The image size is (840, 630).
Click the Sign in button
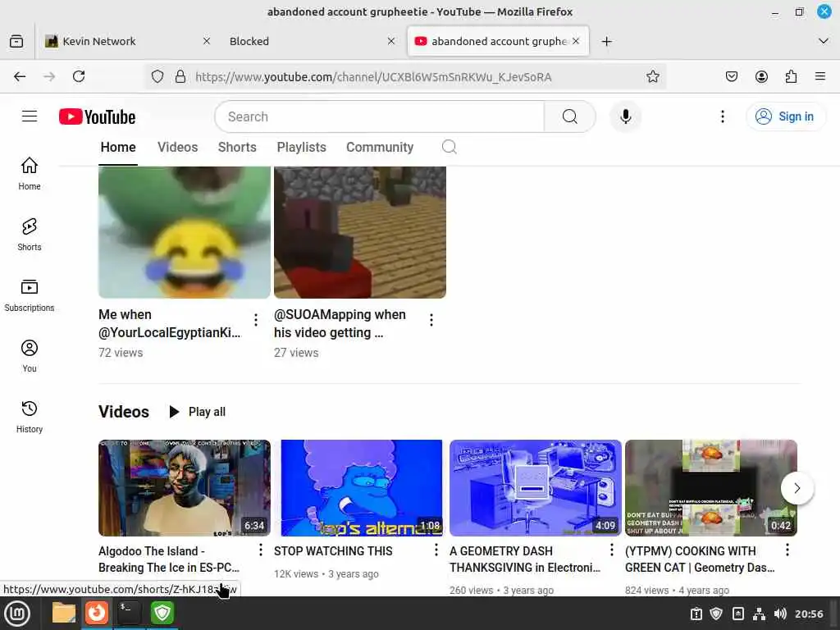(785, 116)
